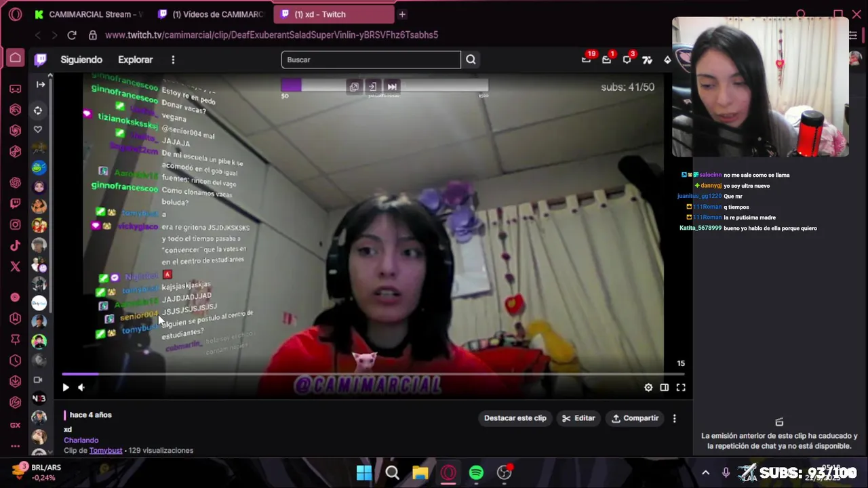Switch to the Vídeos de CAMIMARCIAL tab
This screenshot has height=488, width=868.
click(210, 14)
